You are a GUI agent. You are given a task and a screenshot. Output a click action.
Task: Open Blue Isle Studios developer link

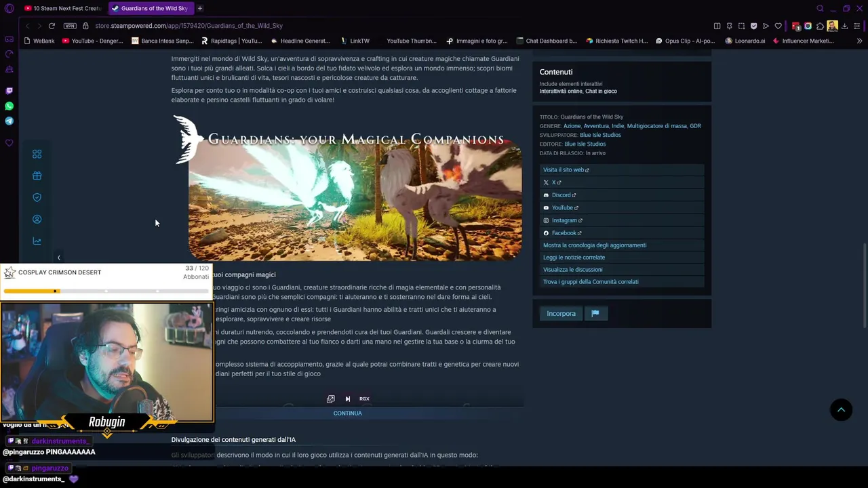[x=600, y=135]
